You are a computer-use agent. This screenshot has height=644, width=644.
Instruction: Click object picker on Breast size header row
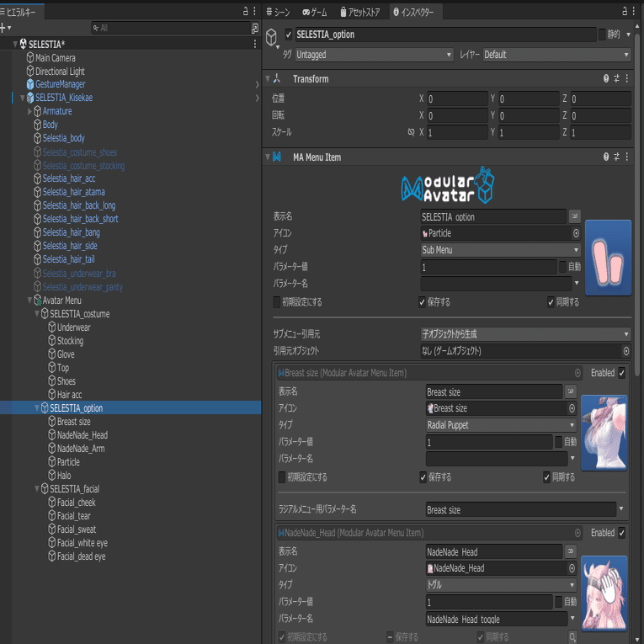(577, 373)
